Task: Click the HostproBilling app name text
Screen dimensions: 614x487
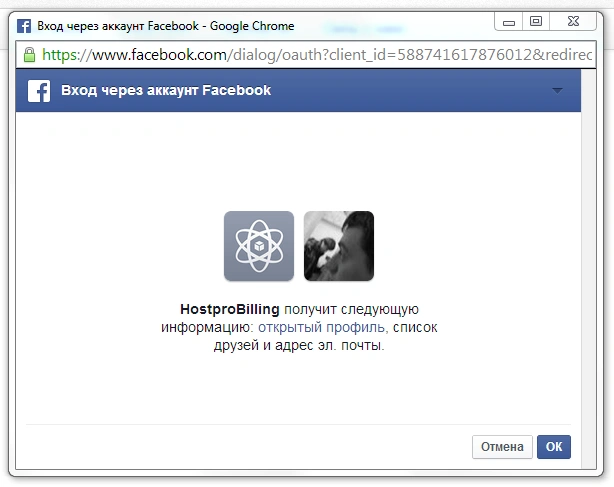Action: 229,309
